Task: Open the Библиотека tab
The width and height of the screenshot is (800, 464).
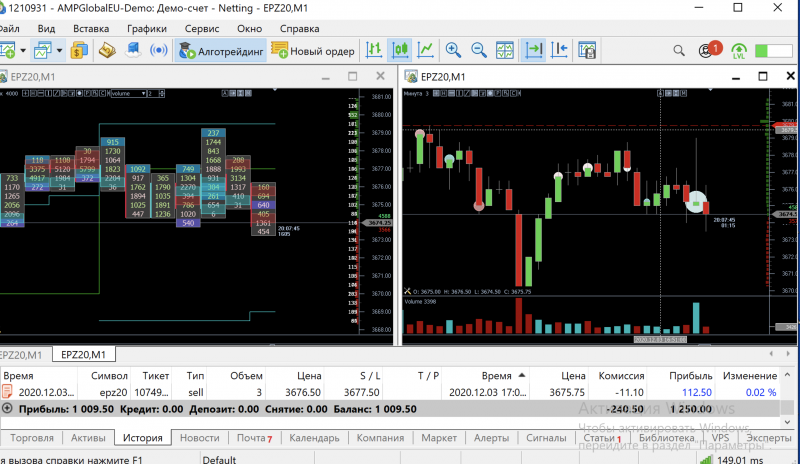Action: point(667,438)
